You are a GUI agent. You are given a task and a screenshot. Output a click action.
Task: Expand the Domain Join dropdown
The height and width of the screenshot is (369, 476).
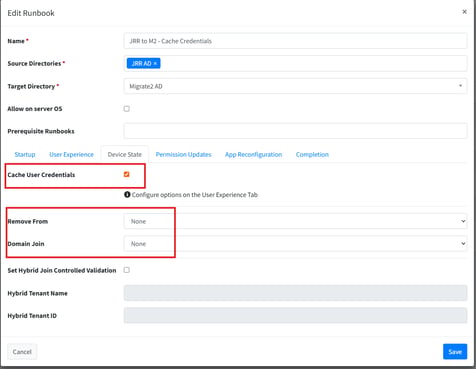pyautogui.click(x=295, y=244)
